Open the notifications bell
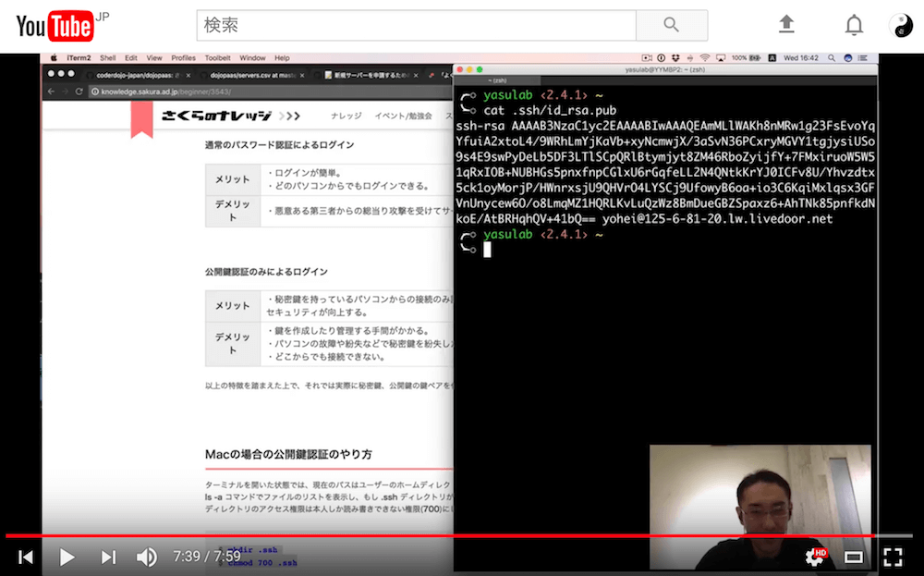The height and width of the screenshot is (576, 924). pos(854,25)
